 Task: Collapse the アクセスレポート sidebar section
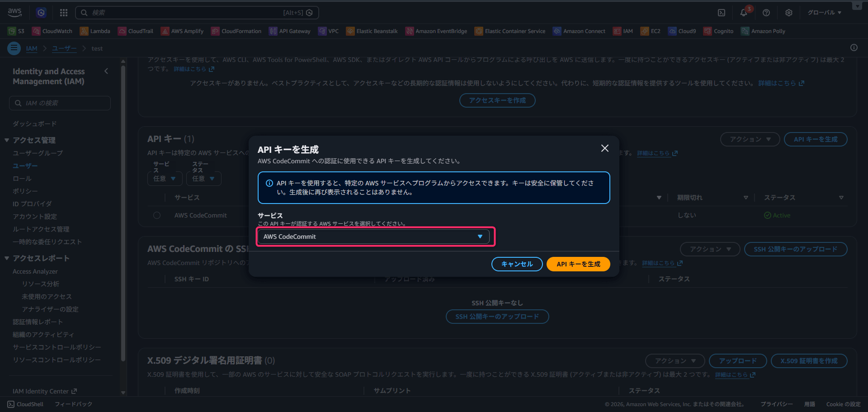click(x=7, y=258)
